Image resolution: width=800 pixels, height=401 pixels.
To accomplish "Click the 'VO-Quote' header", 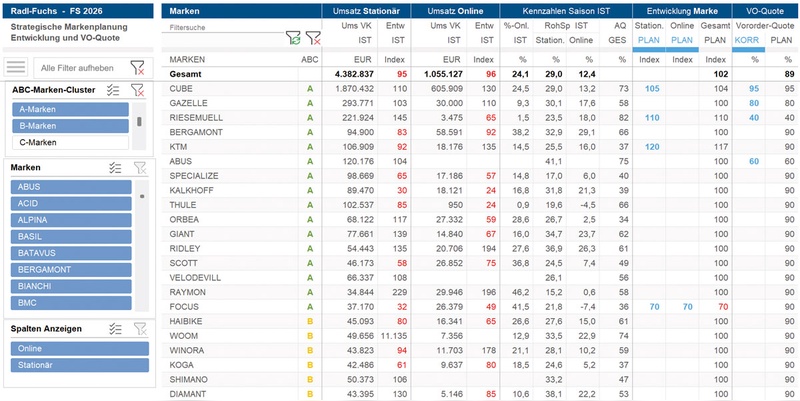I will pos(766,11).
